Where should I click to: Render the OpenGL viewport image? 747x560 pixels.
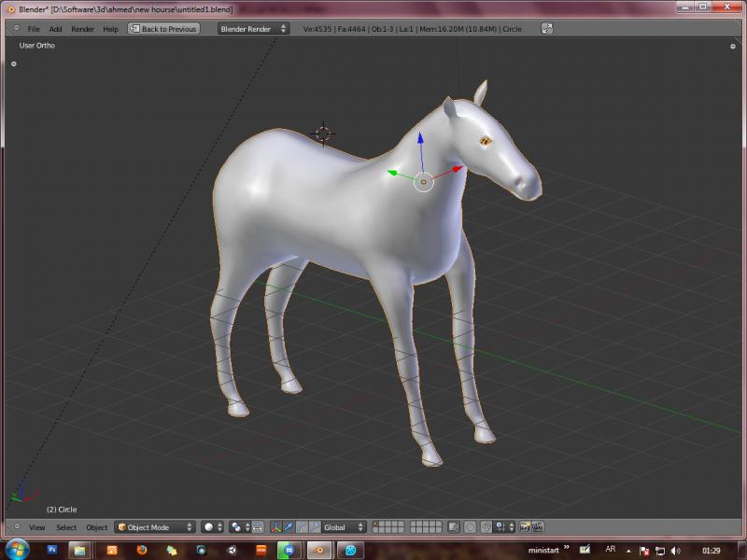[x=525, y=527]
